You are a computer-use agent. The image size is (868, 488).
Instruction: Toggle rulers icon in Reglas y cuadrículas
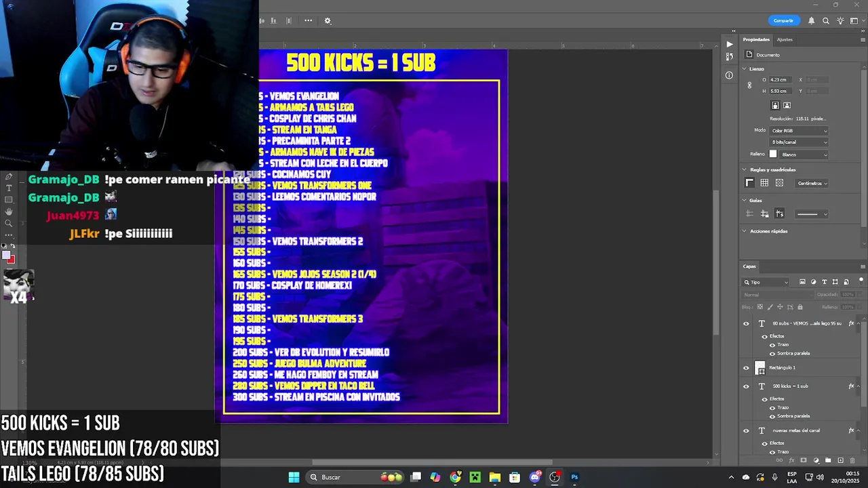[x=749, y=183]
